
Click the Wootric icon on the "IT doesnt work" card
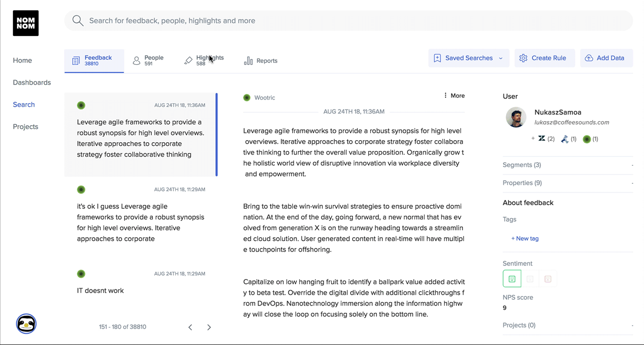[81, 274]
